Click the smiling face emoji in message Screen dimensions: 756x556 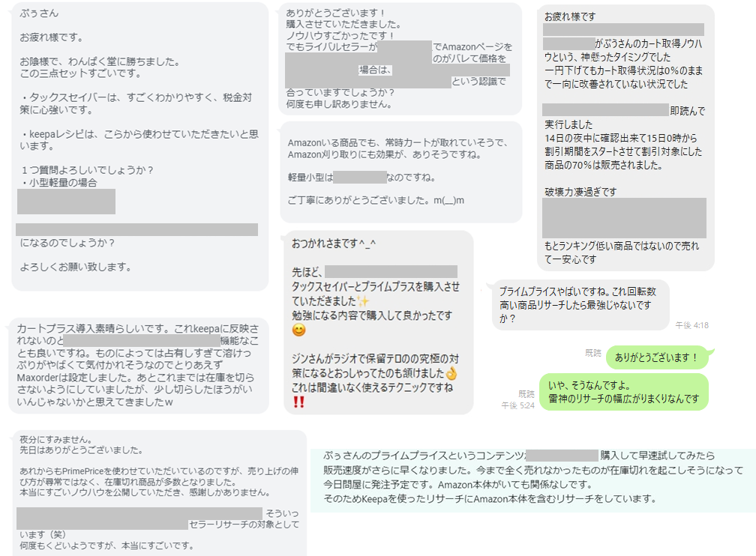(x=299, y=330)
